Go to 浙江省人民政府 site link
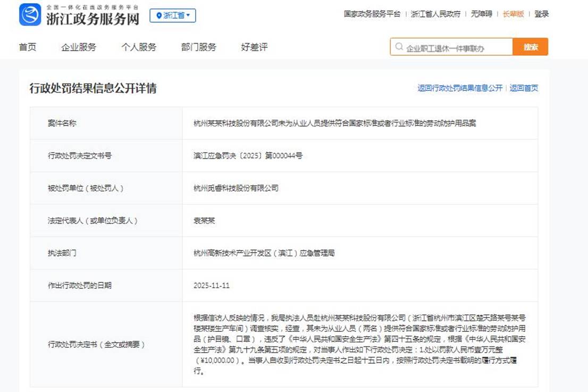 [x=435, y=14]
